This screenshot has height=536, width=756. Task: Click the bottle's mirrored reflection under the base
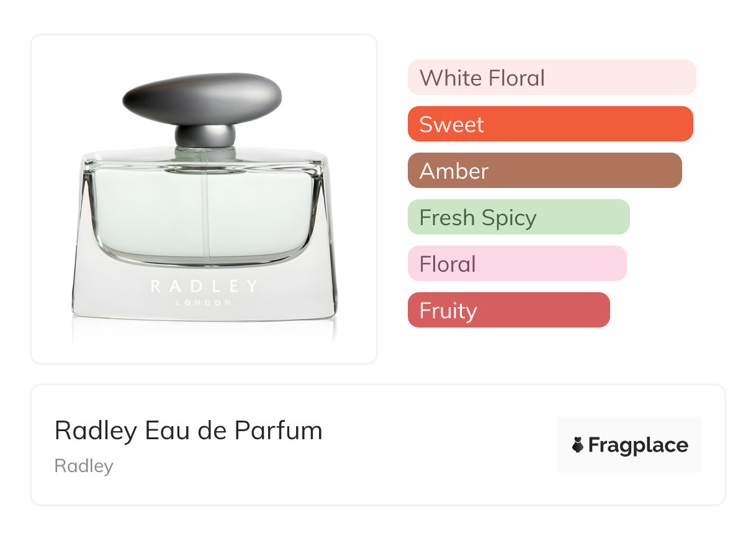click(204, 331)
